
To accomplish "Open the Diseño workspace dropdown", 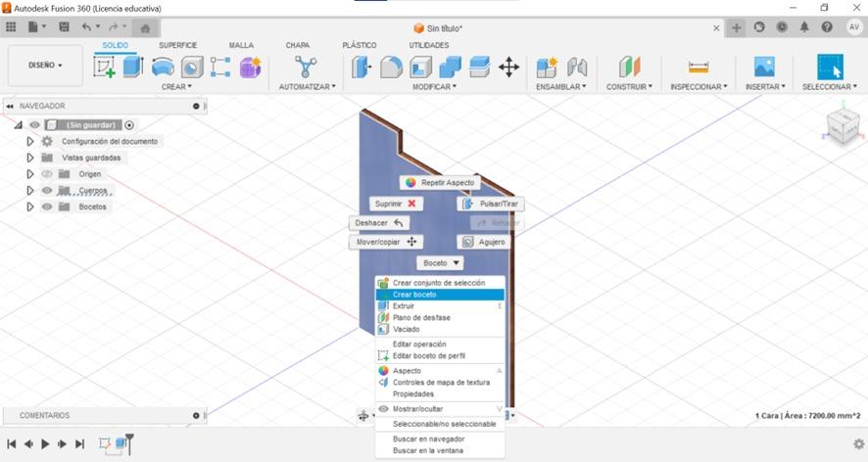I will 45,66.
